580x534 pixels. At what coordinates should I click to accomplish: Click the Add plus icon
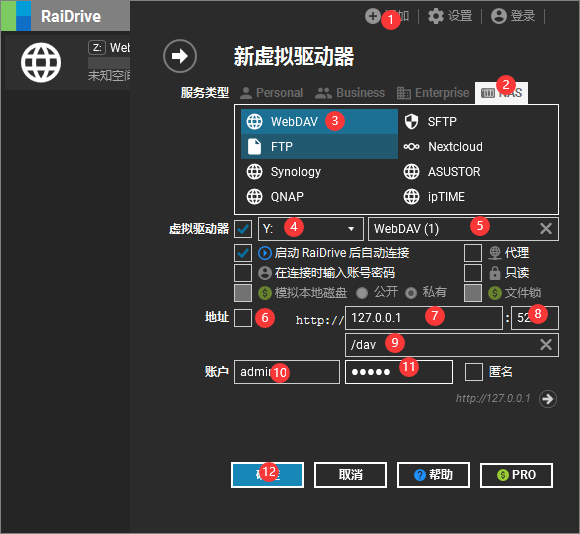pos(372,16)
